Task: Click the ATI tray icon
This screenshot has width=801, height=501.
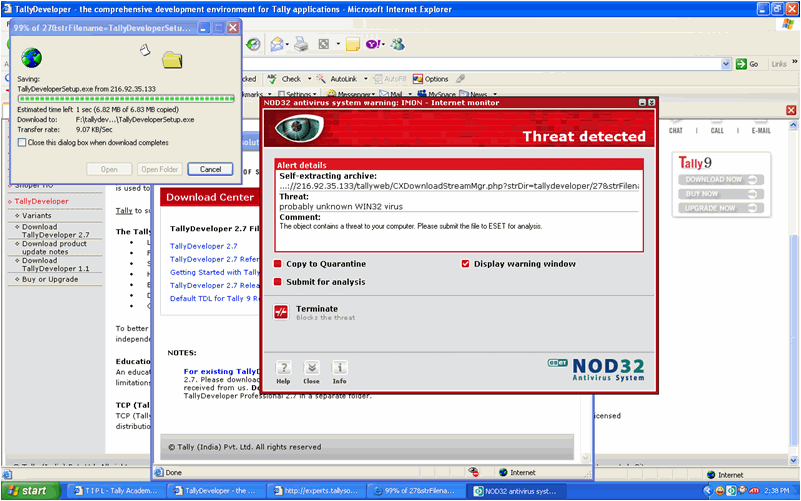Action: (x=753, y=491)
